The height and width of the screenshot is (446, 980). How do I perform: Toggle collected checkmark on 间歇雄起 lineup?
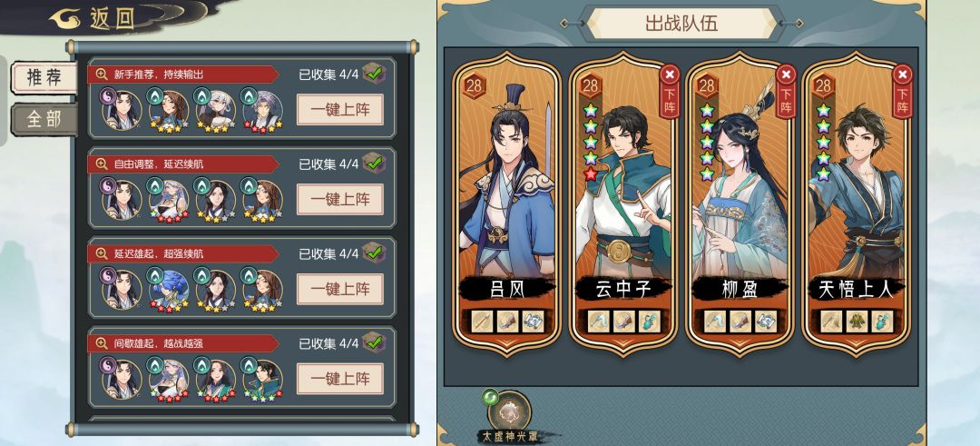click(375, 342)
